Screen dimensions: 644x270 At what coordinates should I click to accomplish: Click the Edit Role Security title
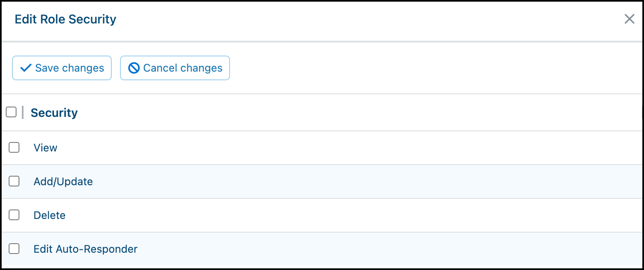[66, 19]
